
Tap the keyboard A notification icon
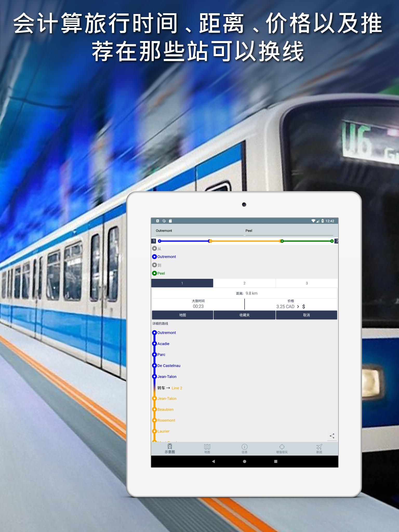click(157, 221)
